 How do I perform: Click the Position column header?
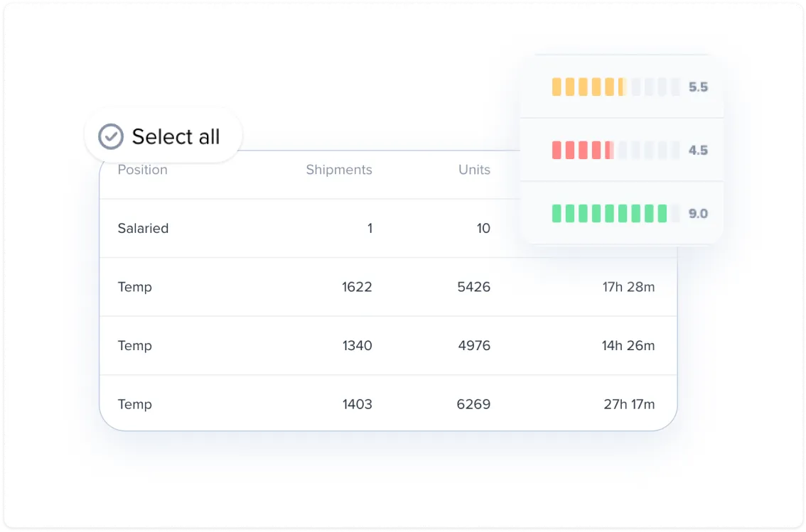[x=142, y=170]
